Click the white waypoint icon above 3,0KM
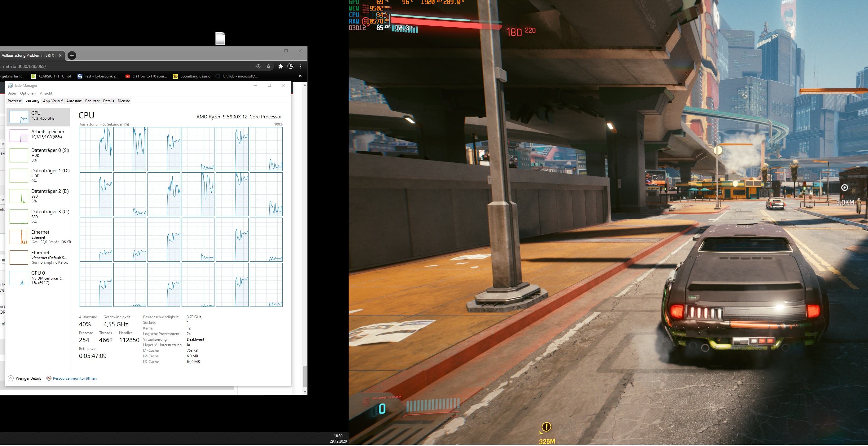 844,188
